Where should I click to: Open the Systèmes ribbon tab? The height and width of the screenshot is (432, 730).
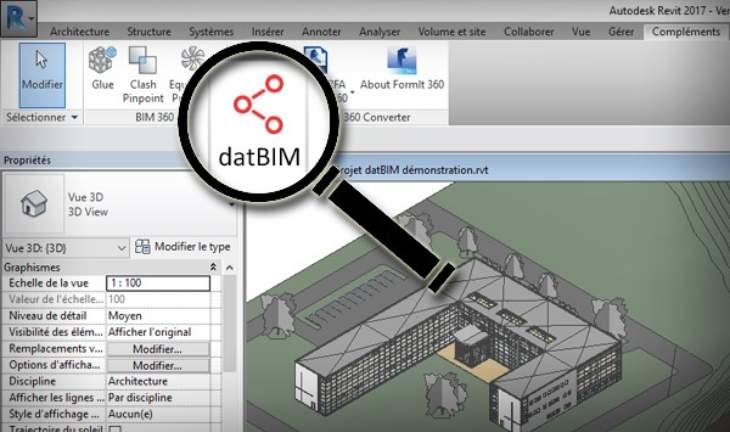pos(211,32)
